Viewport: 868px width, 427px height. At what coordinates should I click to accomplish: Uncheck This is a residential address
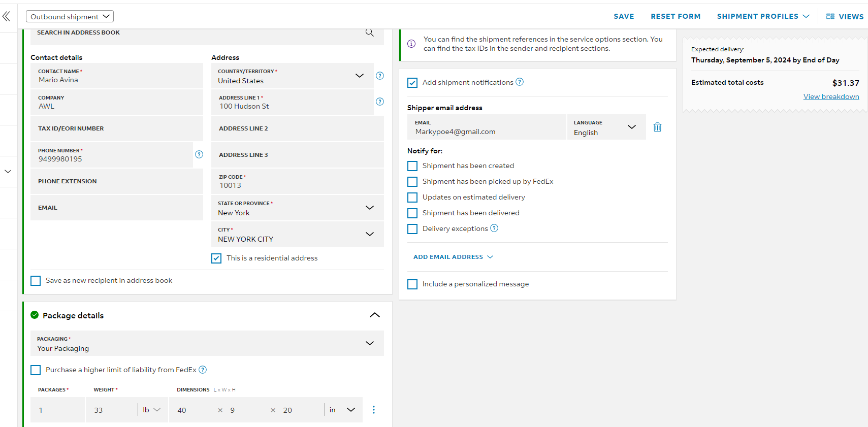pos(216,258)
